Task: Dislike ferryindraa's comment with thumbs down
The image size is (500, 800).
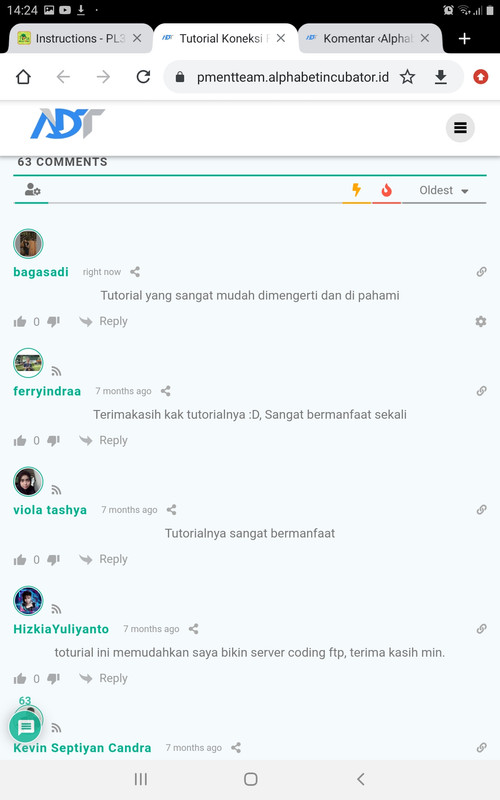Action: [x=54, y=440]
